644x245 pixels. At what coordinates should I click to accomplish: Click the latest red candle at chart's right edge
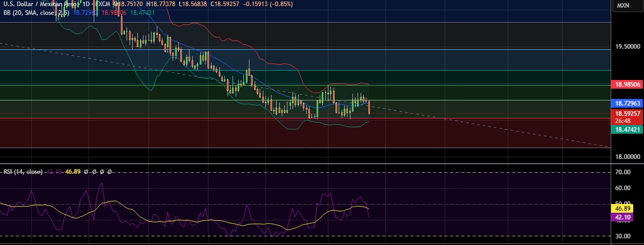pos(369,108)
